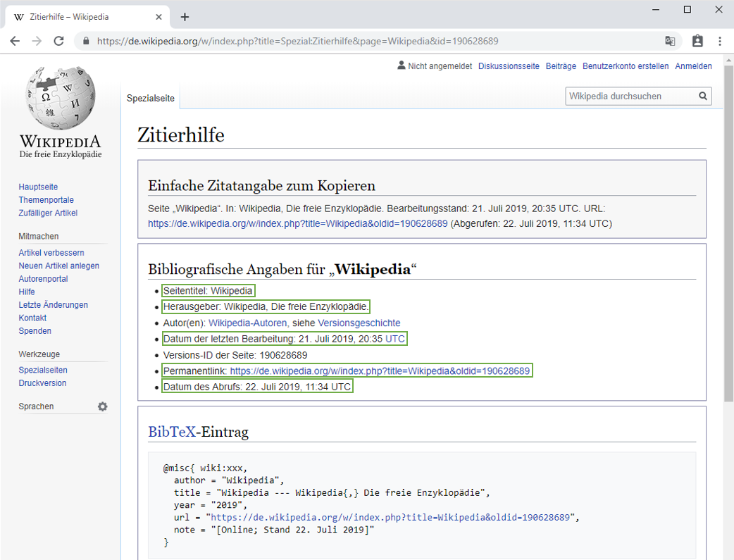Click the site security lock icon
734x560 pixels.
tap(86, 42)
